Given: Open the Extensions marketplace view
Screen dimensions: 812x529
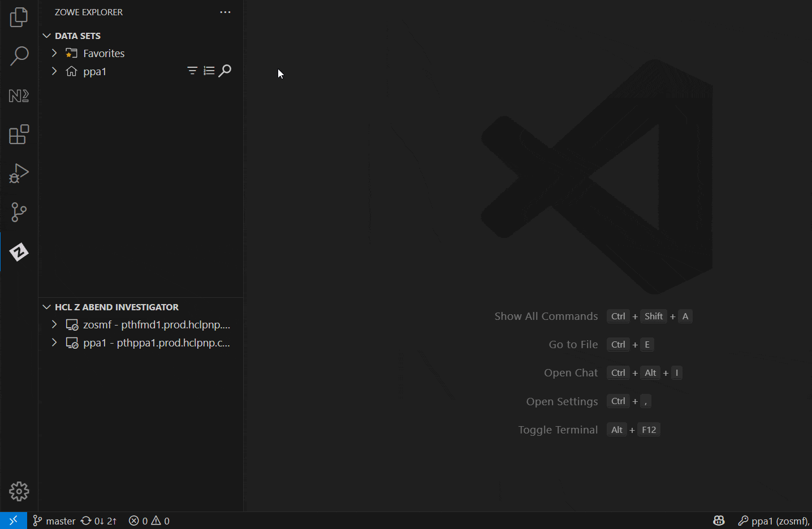Looking at the screenshot, I should 19,135.
